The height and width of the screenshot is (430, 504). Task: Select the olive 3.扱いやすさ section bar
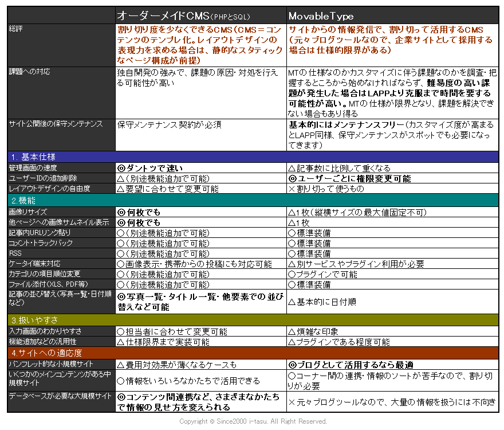(252, 319)
